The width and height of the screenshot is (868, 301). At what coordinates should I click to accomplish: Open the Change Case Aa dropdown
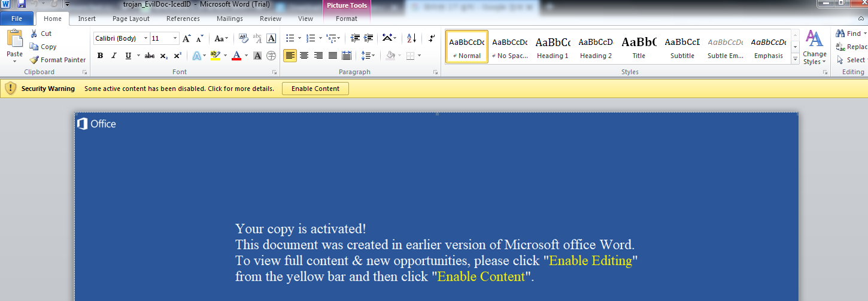pos(222,38)
